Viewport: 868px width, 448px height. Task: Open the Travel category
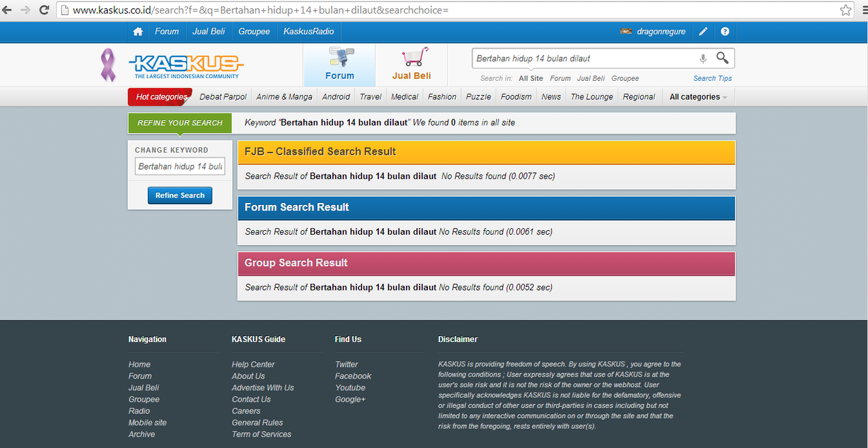[x=370, y=97]
